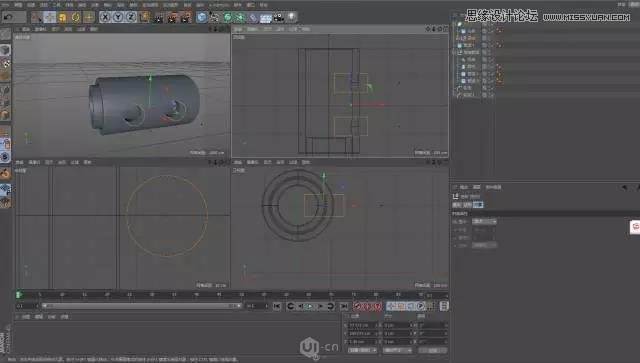Add a Cube primitive object

[202, 17]
